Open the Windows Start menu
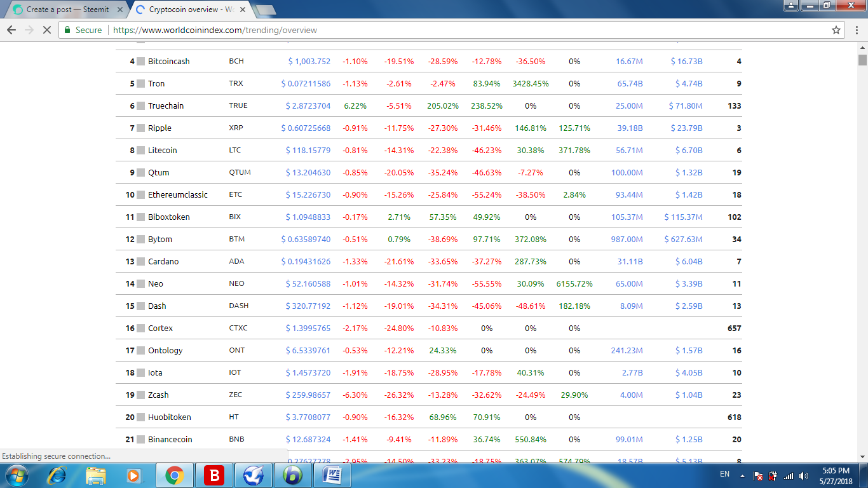The height and width of the screenshot is (488, 868). point(16,475)
